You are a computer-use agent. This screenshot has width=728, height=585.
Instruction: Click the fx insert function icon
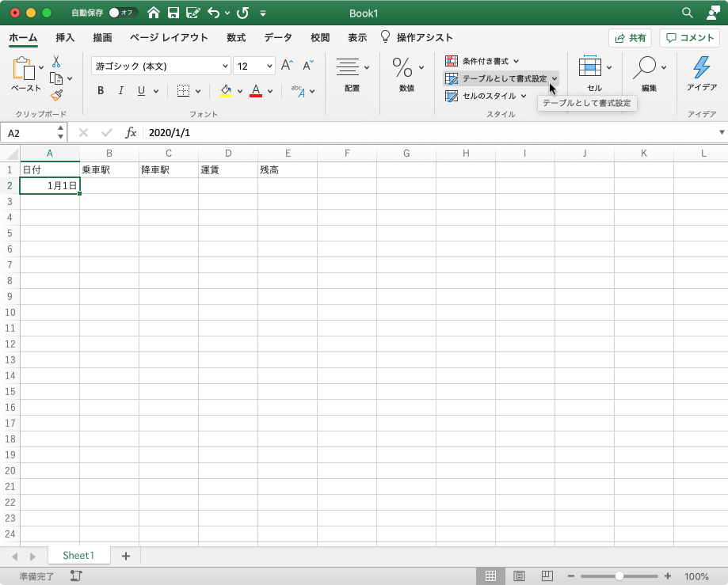pyautogui.click(x=131, y=133)
